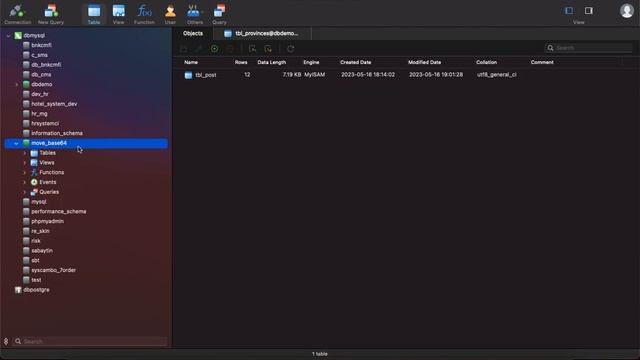
Task: Select the mysql database
Action: [39, 202]
